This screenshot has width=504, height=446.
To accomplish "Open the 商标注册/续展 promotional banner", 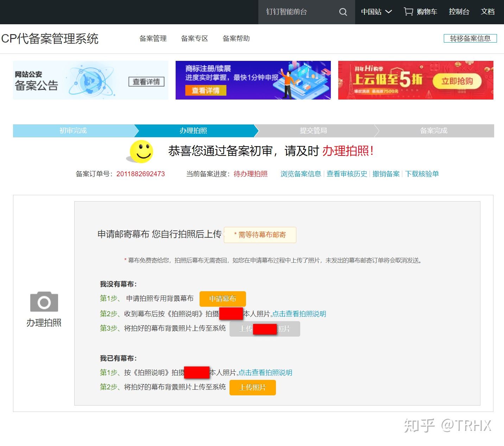I will [x=253, y=80].
